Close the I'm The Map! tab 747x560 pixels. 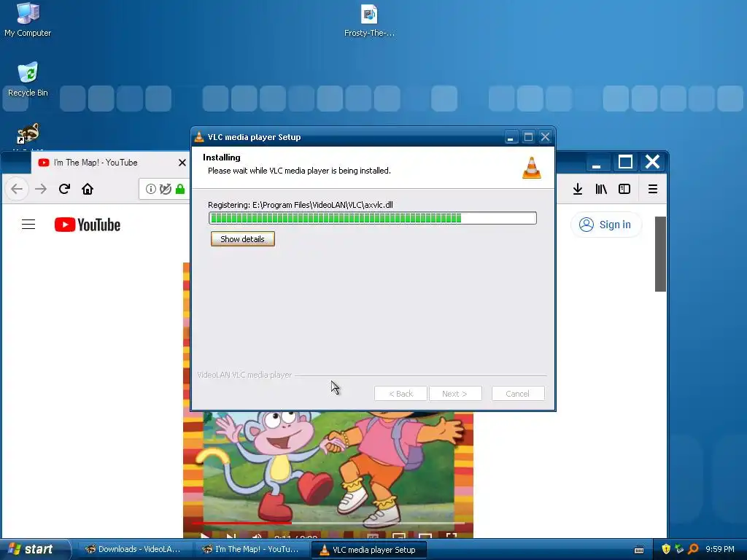[x=182, y=163]
